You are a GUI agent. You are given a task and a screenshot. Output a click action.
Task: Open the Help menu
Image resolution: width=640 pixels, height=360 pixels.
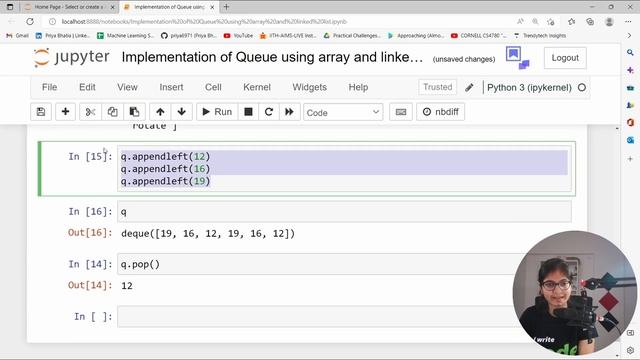tap(358, 87)
